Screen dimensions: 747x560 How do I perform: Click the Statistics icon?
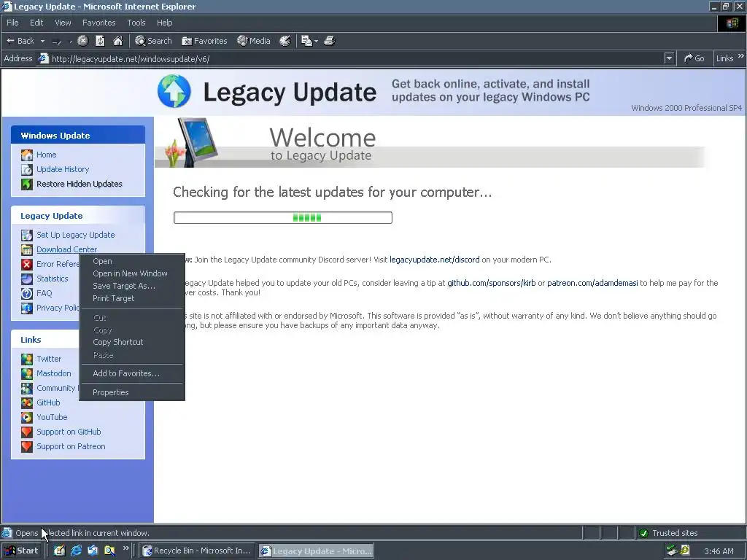point(27,279)
